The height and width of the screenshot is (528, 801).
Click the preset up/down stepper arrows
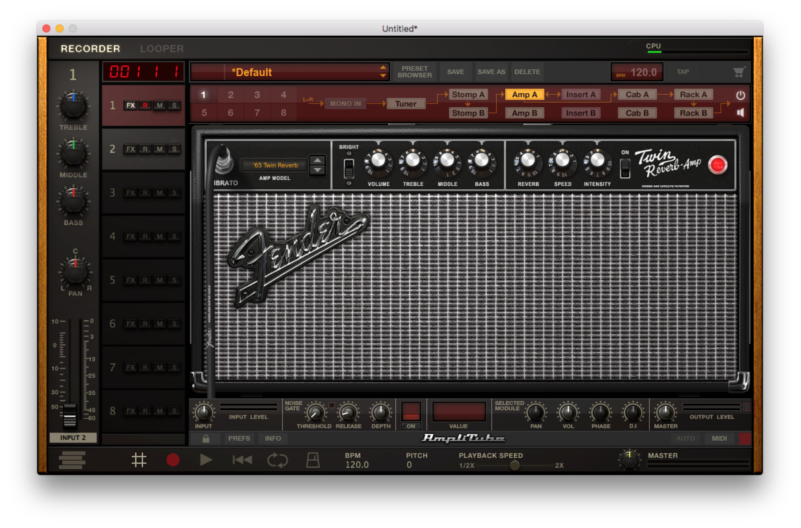383,72
